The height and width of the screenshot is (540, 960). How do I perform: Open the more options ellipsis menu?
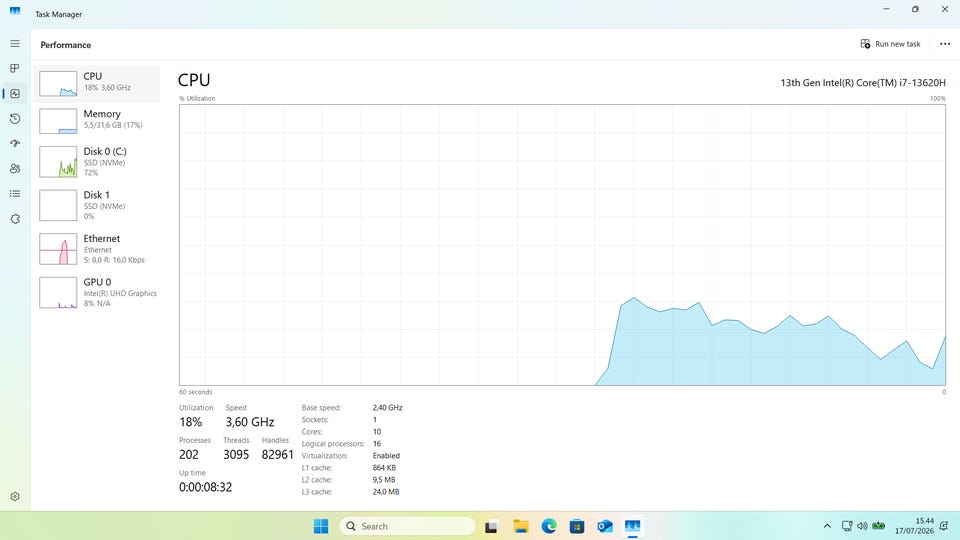coord(945,44)
